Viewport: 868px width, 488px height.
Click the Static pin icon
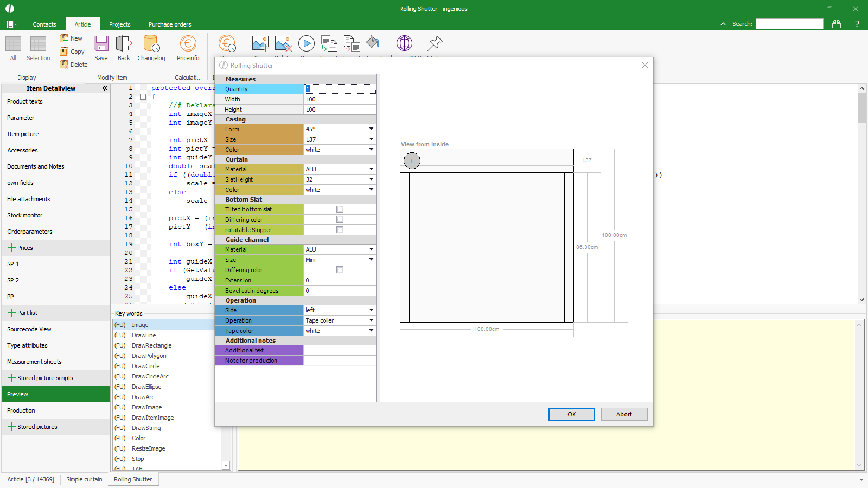(435, 43)
